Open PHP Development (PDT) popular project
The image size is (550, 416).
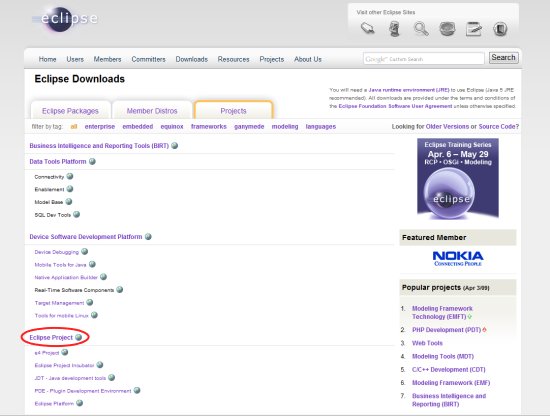tap(446, 330)
